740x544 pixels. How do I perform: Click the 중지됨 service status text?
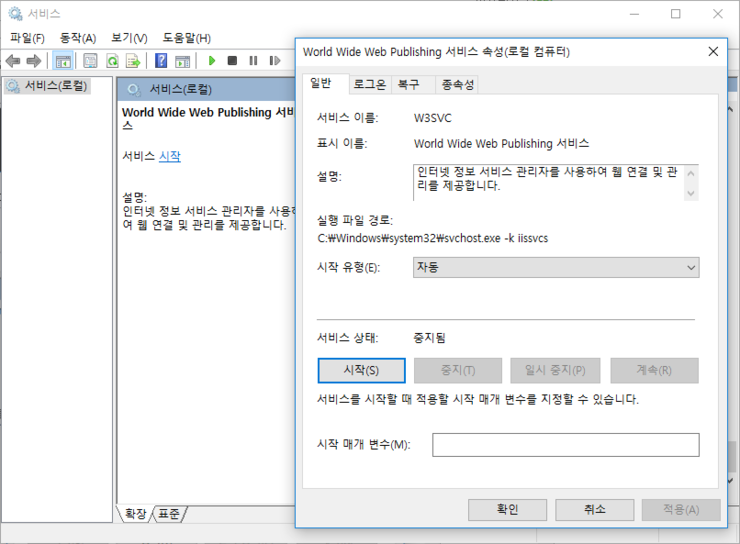pyautogui.click(x=429, y=338)
